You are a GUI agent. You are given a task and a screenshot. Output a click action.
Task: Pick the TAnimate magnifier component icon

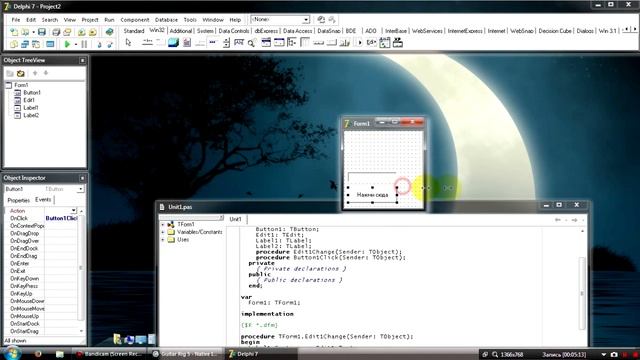[x=252, y=42]
